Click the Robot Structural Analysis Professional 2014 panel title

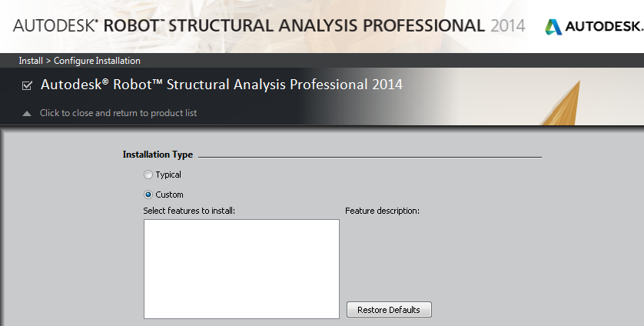(x=222, y=85)
